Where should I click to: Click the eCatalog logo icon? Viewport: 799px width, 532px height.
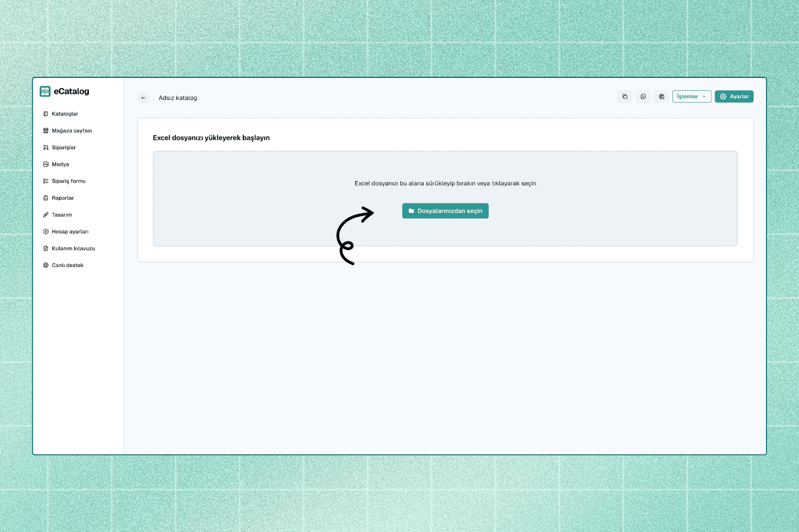(45, 91)
